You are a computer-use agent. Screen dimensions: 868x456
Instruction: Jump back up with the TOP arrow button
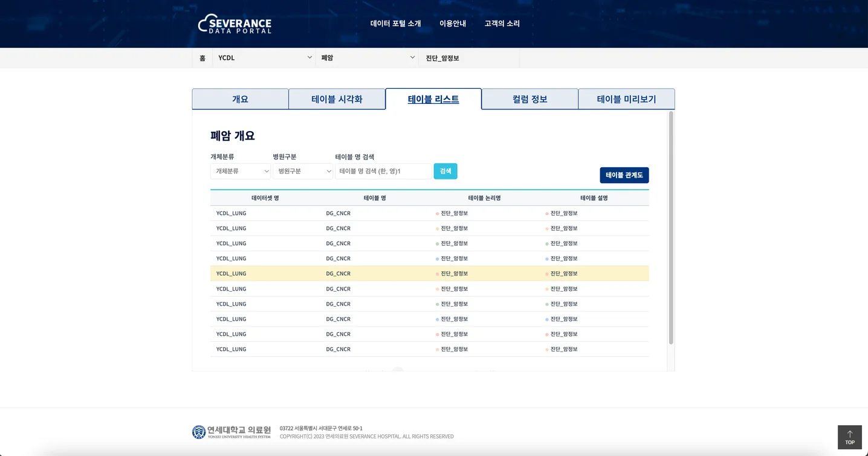pyautogui.click(x=849, y=437)
